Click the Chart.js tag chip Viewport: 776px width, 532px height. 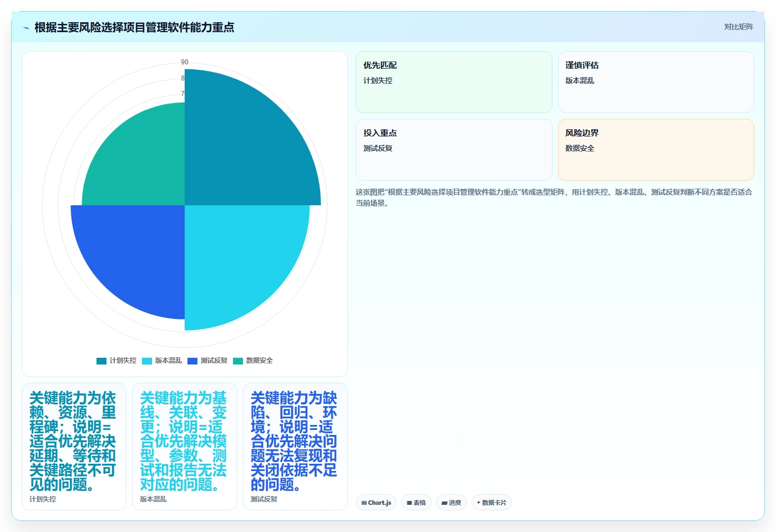point(376,503)
